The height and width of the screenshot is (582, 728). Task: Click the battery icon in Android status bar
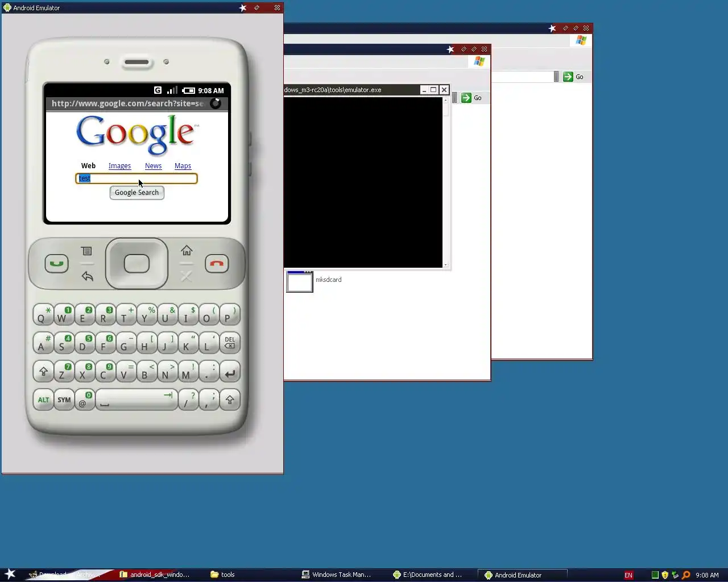coord(189,90)
